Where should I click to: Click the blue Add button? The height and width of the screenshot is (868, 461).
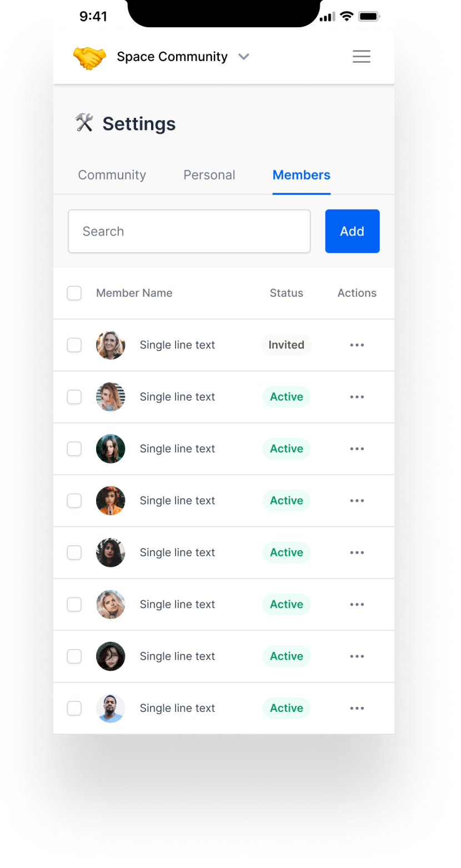point(352,231)
